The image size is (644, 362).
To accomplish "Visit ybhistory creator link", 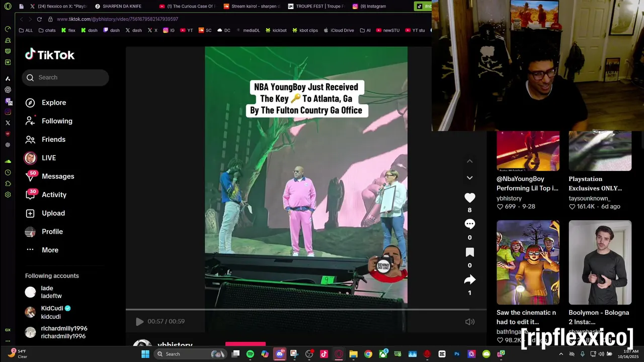I will [x=509, y=199].
